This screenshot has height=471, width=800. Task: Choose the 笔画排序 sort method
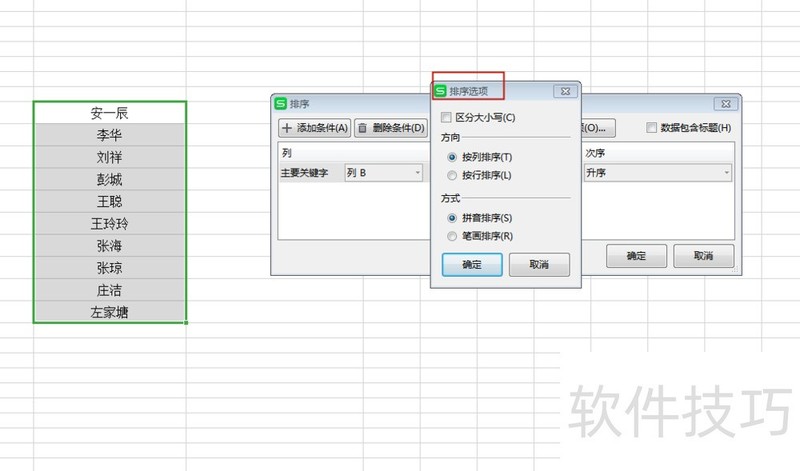tap(452, 236)
